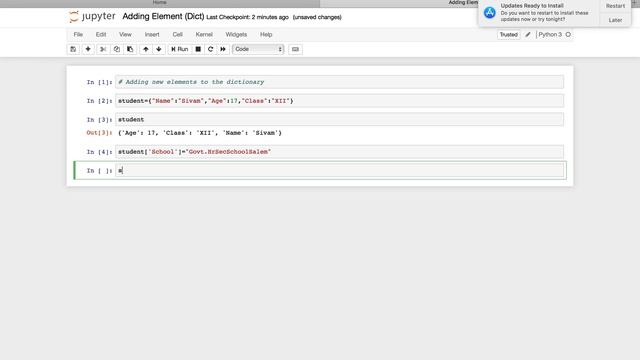This screenshot has height=360, width=640.
Task: Click Restart in the updates notification
Action: point(615,6)
